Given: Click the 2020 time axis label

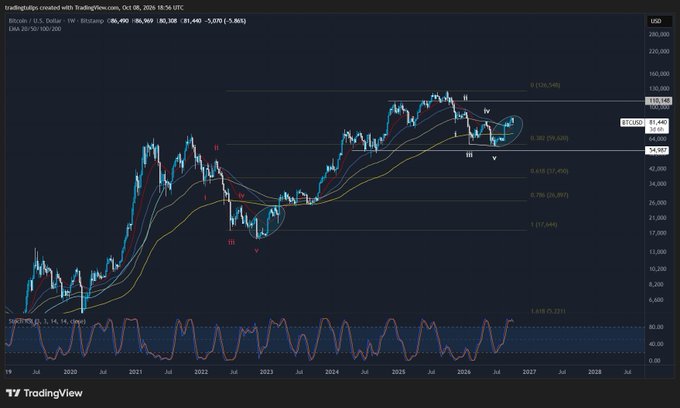Looking at the screenshot, I should coord(70,372).
